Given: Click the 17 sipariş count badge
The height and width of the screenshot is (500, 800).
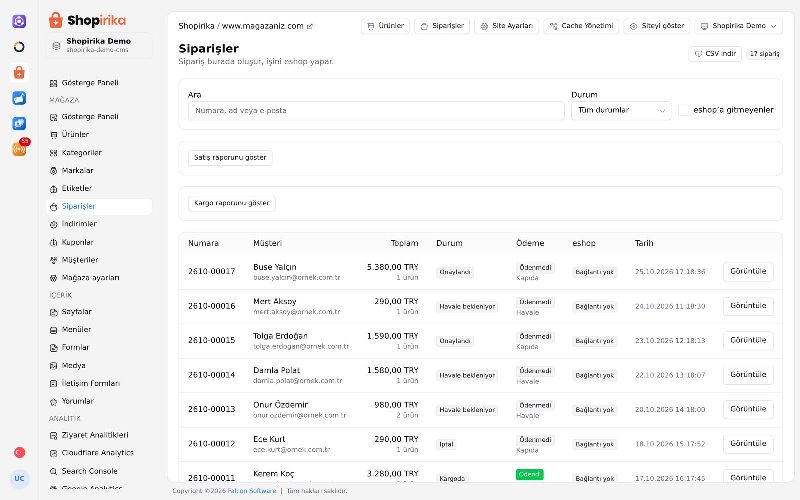Looking at the screenshot, I should point(764,54).
